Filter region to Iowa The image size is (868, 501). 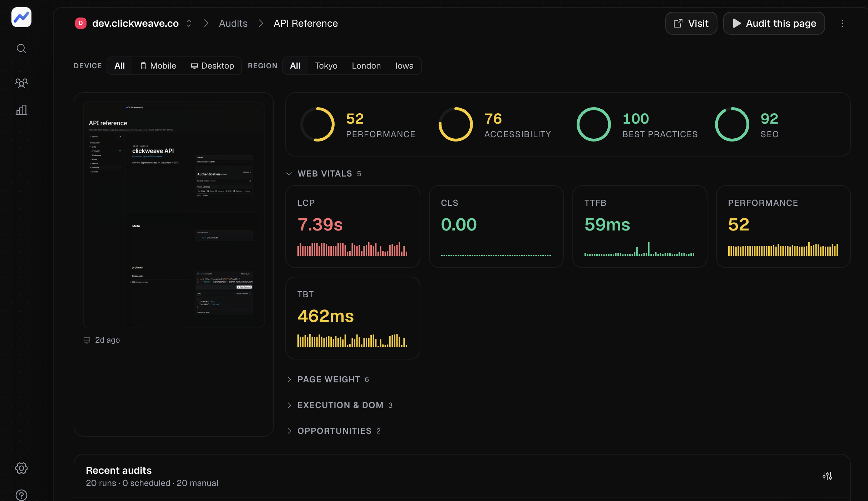click(404, 66)
